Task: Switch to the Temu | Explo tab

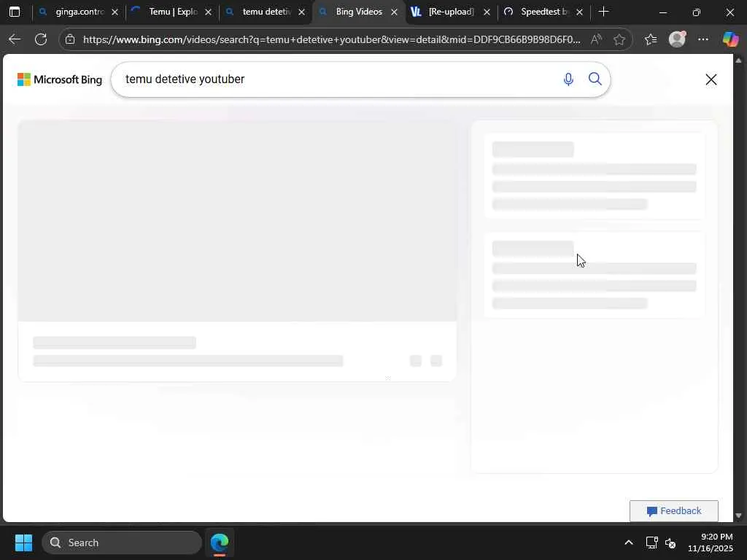Action: point(171,12)
